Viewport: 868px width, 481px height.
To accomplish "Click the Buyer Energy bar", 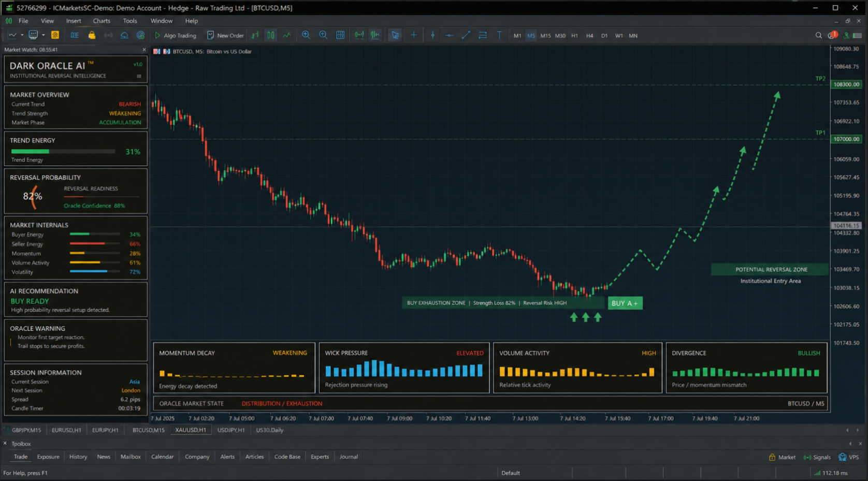I will pos(95,234).
